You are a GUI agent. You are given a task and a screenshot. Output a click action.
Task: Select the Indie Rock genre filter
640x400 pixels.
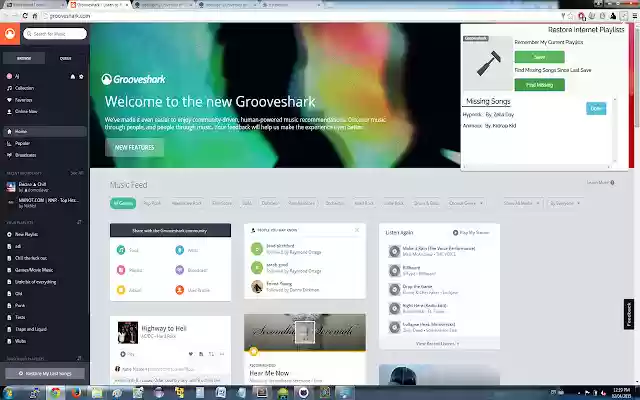point(393,203)
